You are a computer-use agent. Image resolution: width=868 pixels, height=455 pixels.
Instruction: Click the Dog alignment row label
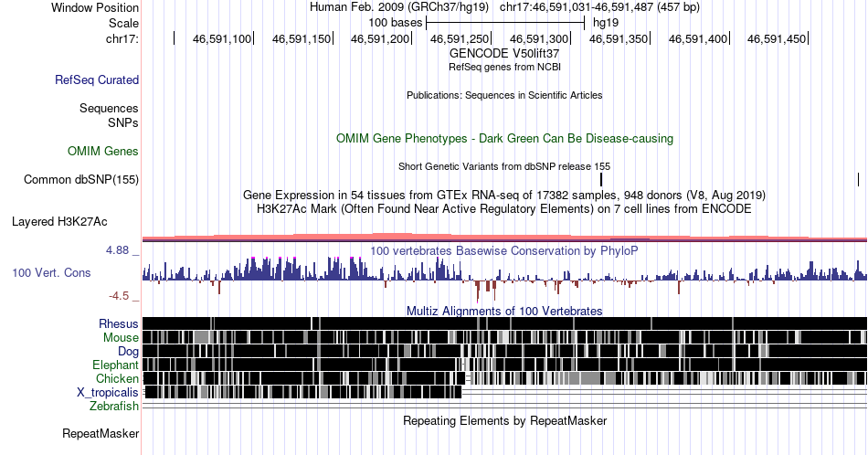(x=128, y=352)
